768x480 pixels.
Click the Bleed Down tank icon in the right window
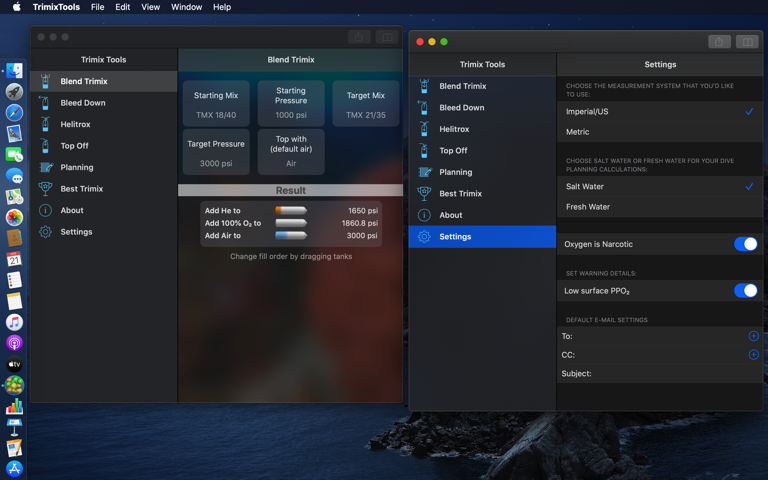[x=424, y=108]
